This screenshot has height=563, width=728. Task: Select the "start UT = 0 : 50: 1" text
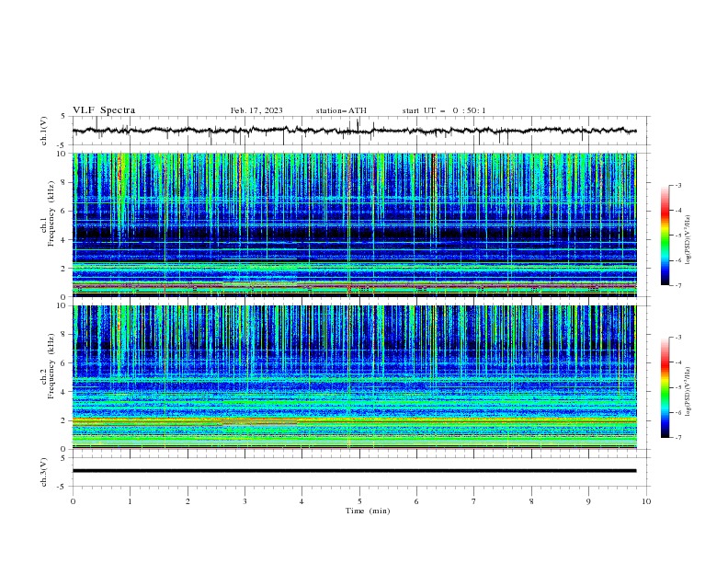tap(444, 110)
